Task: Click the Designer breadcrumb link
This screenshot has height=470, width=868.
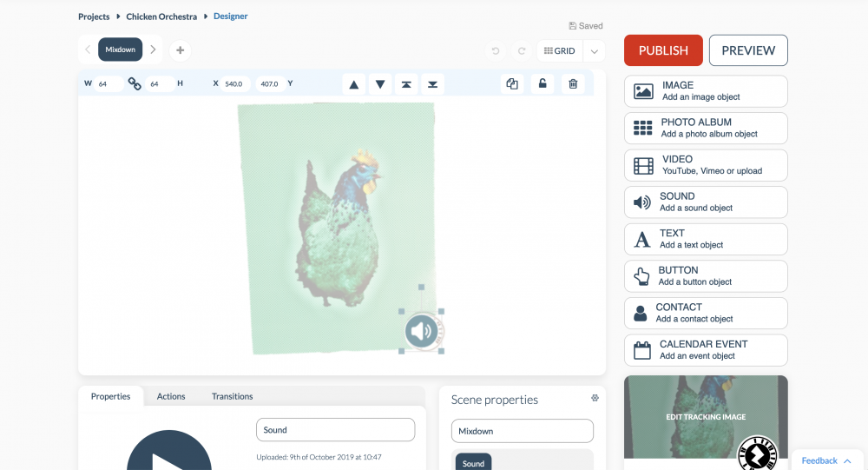Action: (x=230, y=17)
